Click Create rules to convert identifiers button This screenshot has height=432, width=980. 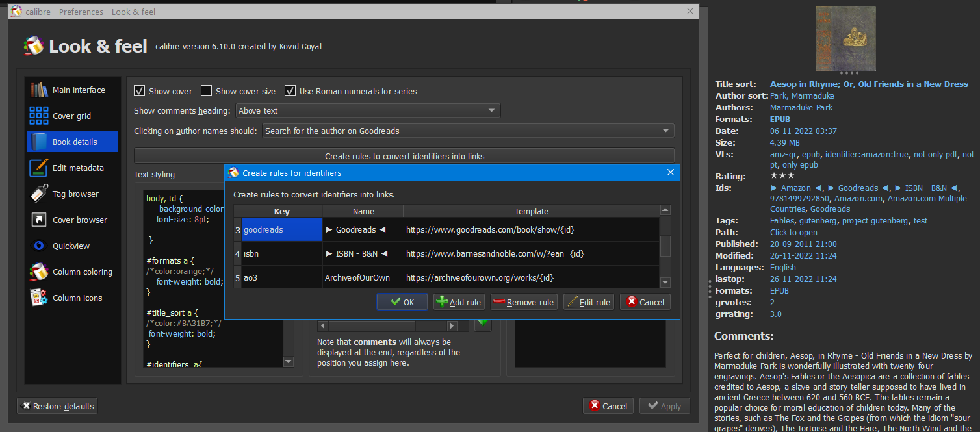pos(404,156)
